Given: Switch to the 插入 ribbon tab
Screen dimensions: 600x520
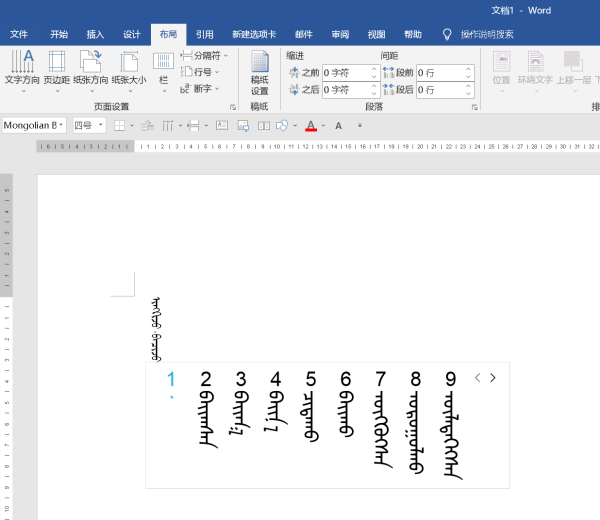Looking at the screenshot, I should [x=95, y=33].
